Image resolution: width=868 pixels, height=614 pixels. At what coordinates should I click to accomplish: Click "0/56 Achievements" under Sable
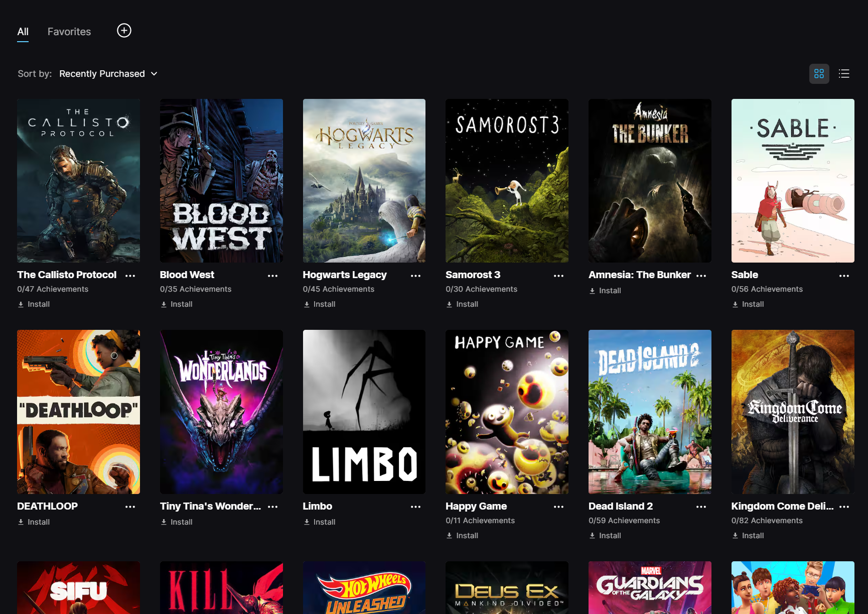(767, 289)
